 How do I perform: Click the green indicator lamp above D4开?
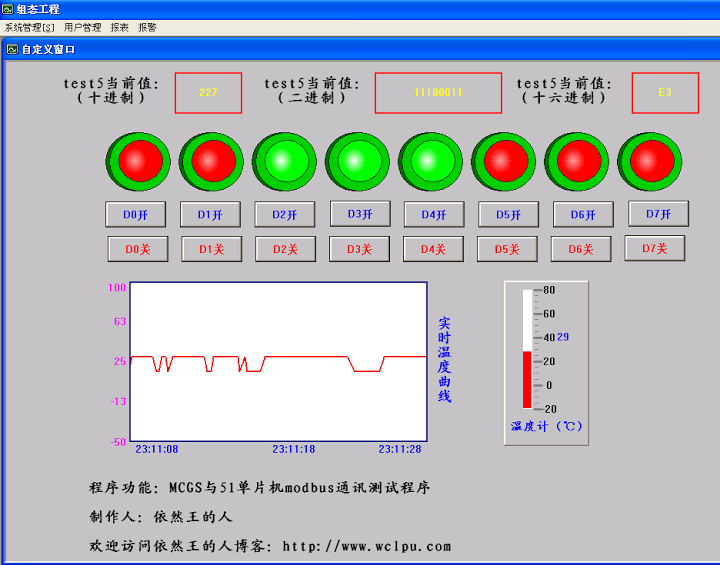[430, 162]
